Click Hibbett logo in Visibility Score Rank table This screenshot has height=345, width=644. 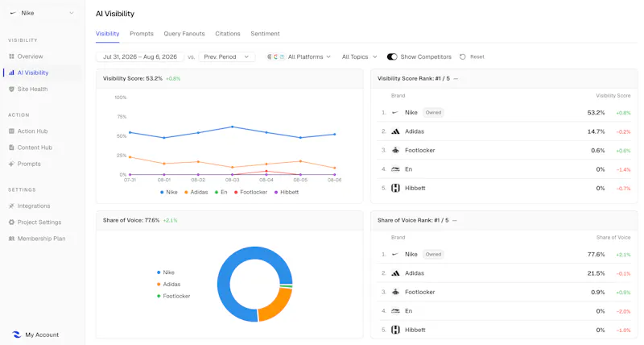[395, 189]
